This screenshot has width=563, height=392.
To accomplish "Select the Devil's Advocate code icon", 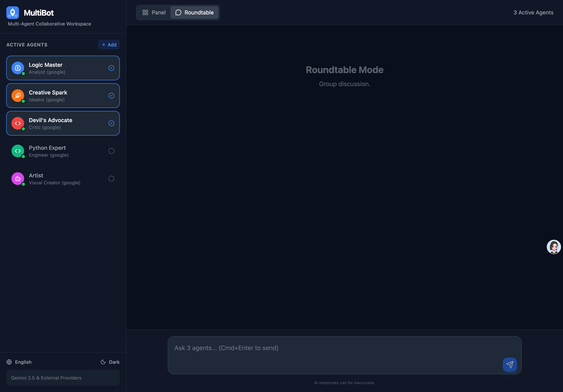I will tap(17, 123).
